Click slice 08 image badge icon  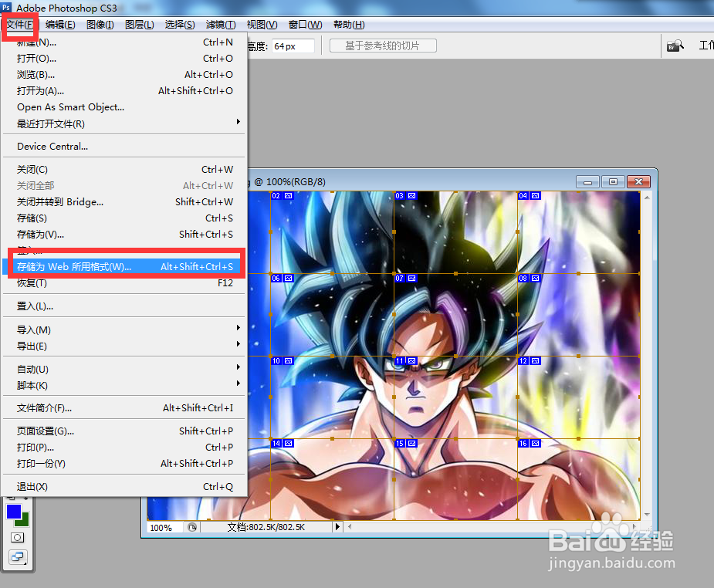(536, 279)
